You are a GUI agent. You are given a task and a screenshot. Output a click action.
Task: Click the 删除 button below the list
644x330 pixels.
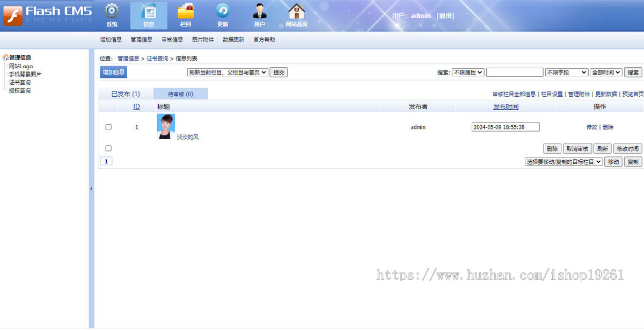point(552,149)
